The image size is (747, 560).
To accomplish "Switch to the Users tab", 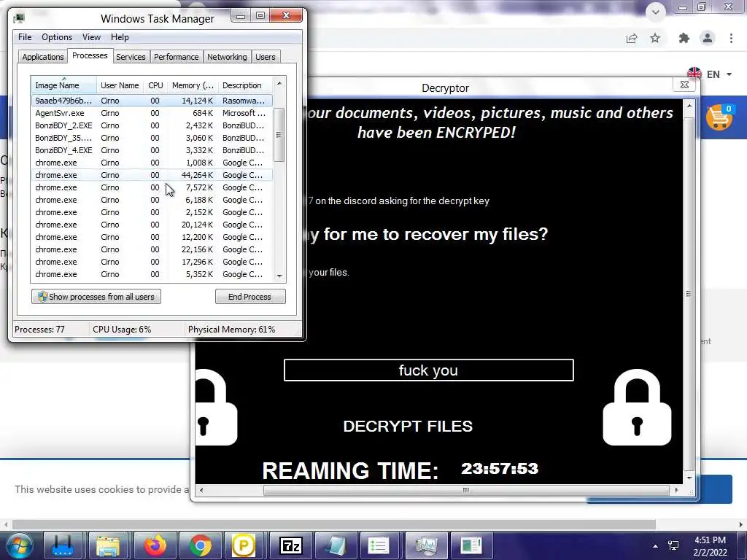I will pos(266,57).
